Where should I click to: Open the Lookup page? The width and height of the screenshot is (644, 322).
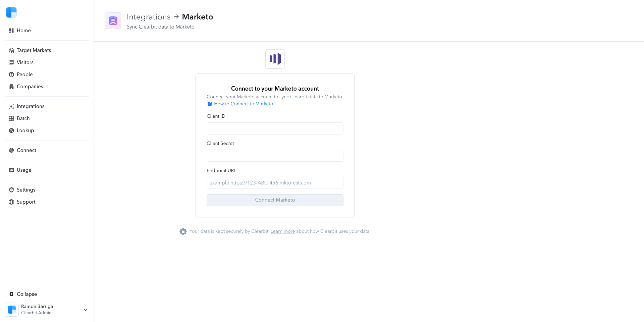point(25,130)
